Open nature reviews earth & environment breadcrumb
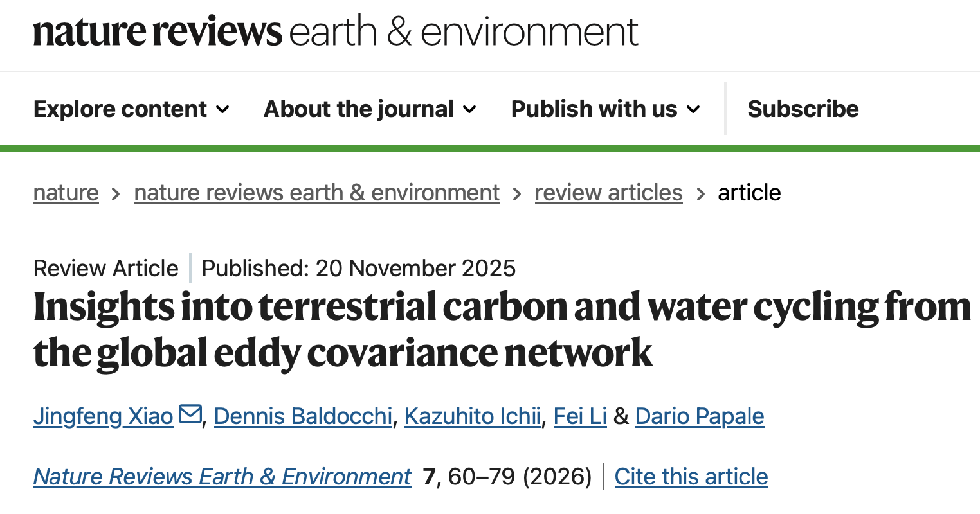Screen dimensions: 980x514 tap(316, 193)
